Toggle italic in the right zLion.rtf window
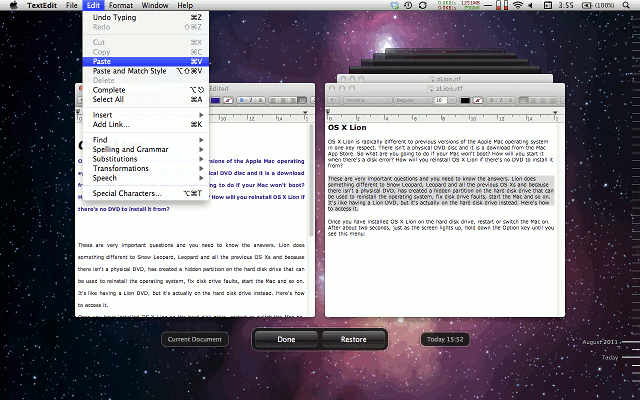The width and height of the screenshot is (640, 400). click(501, 100)
